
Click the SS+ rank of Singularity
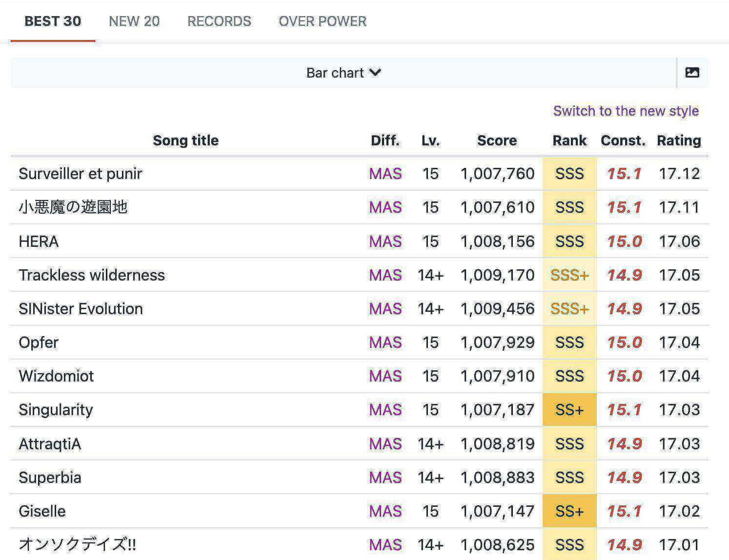pyautogui.click(x=569, y=410)
